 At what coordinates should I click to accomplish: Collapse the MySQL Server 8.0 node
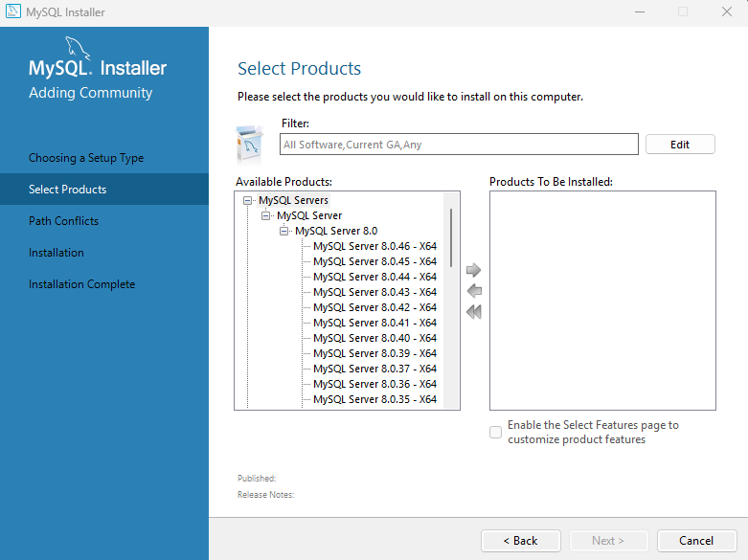283,231
